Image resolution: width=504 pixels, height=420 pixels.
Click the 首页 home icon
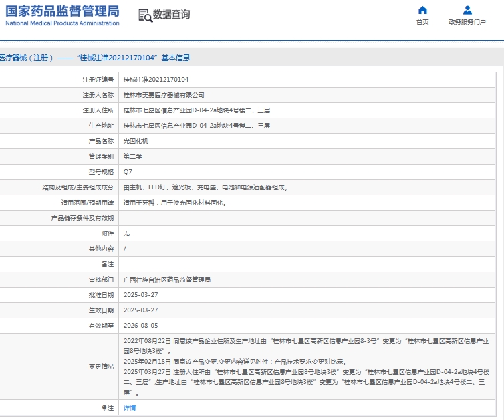click(x=422, y=10)
